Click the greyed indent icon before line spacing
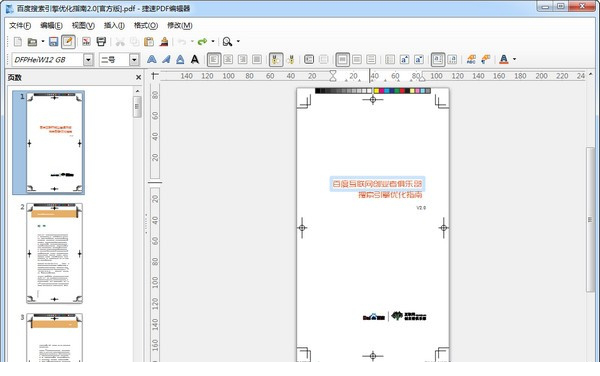 pos(323,59)
